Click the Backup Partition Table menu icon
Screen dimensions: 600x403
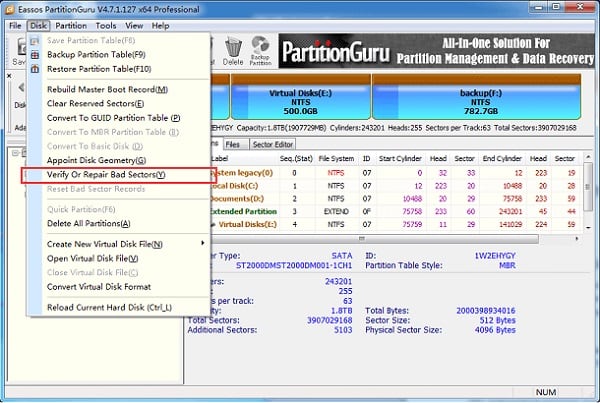(36, 54)
